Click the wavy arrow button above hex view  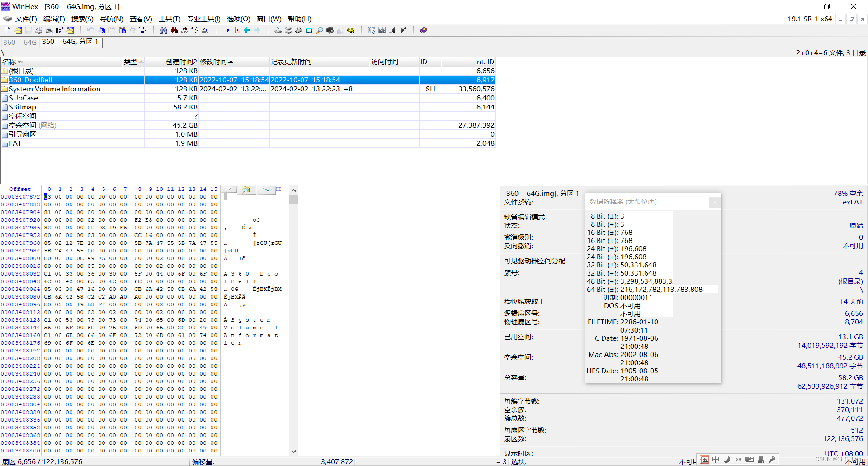(265, 190)
